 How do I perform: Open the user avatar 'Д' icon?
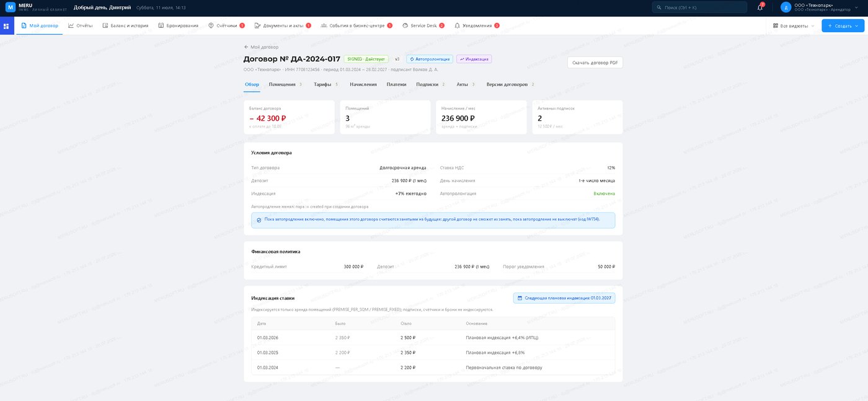click(x=786, y=7)
